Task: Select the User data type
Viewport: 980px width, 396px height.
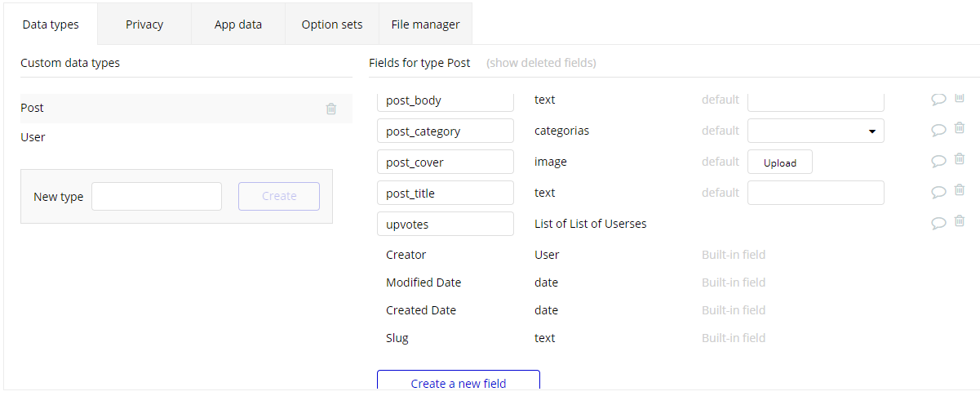Action: click(x=33, y=137)
